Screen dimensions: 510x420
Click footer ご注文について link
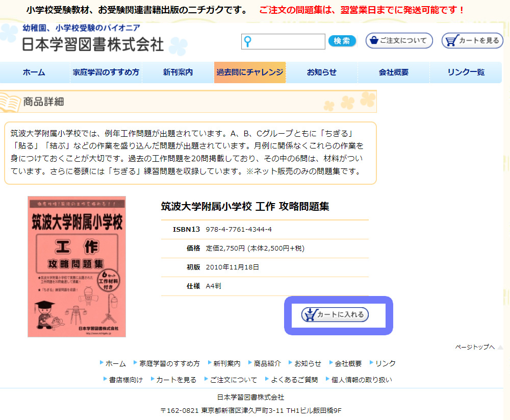[x=233, y=380]
